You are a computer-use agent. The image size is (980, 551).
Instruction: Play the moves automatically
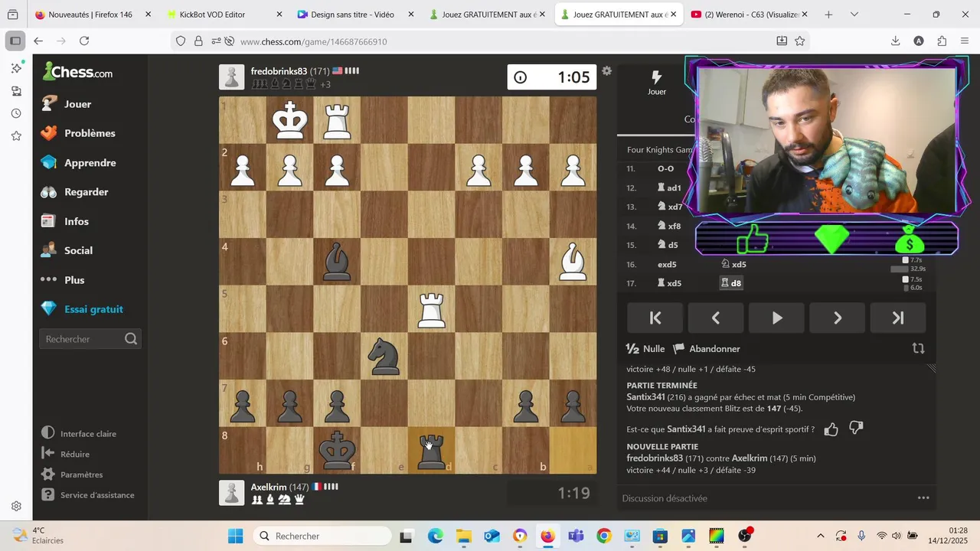(x=776, y=318)
